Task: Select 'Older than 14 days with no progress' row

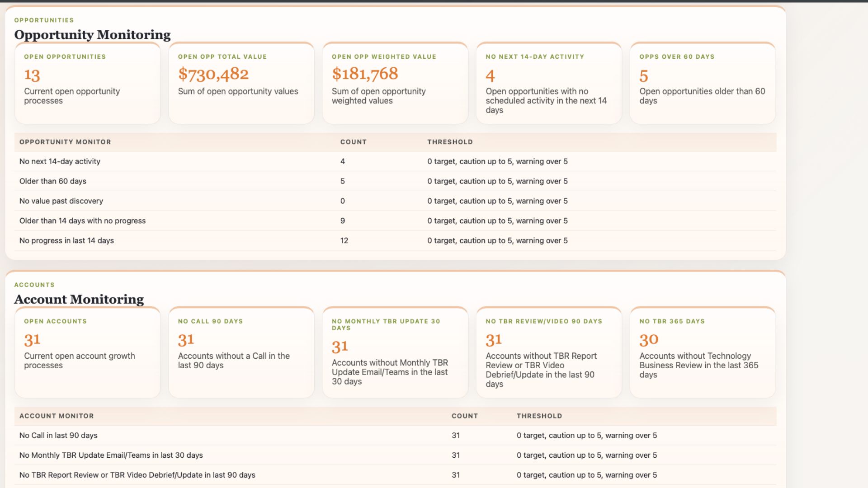Action: pos(395,221)
